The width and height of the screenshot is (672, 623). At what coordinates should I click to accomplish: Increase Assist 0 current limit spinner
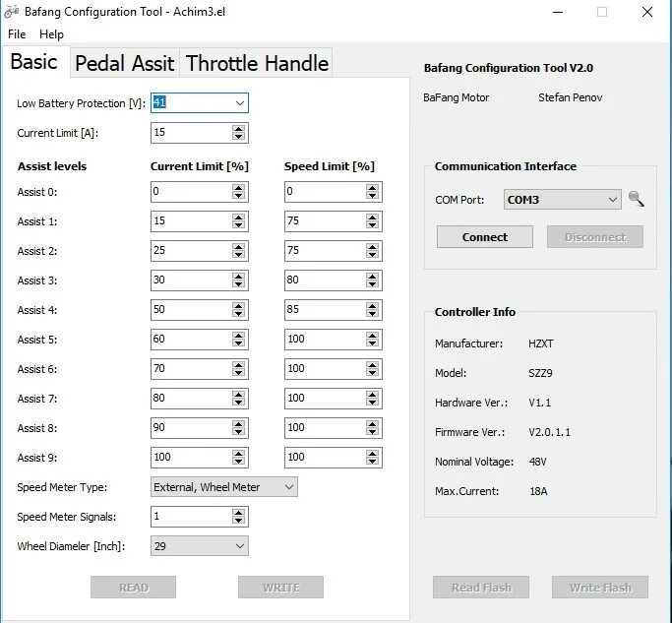[x=239, y=187]
